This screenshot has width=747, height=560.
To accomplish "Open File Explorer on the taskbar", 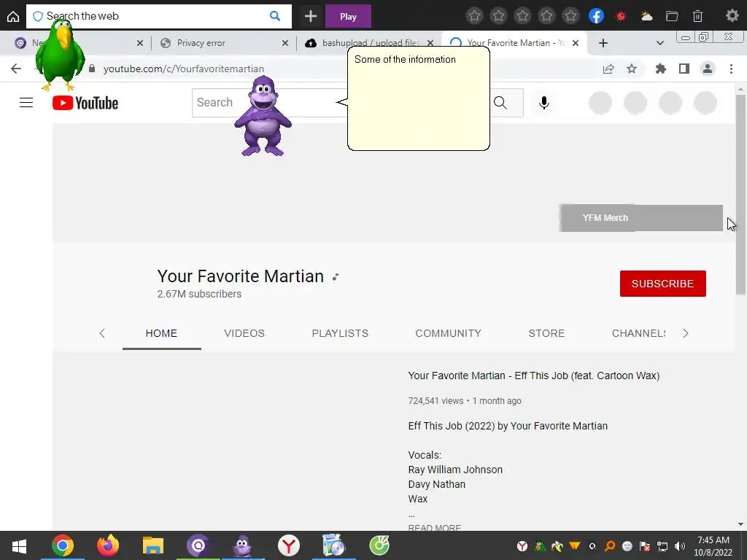I will tap(153, 545).
